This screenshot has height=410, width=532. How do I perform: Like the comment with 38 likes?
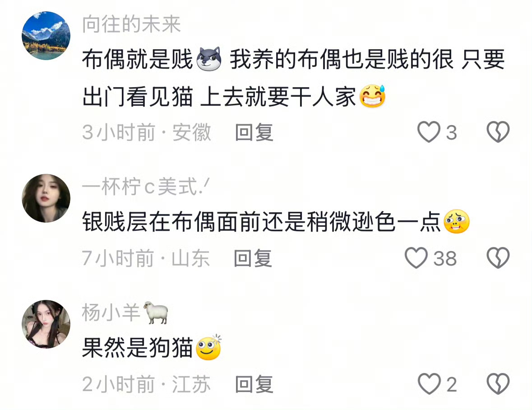[416, 258]
